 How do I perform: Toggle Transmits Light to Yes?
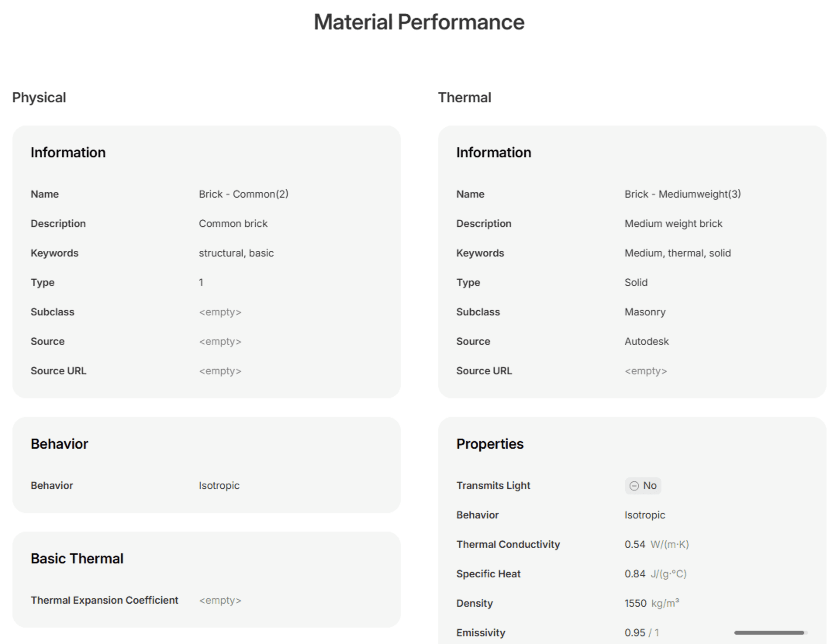643,486
